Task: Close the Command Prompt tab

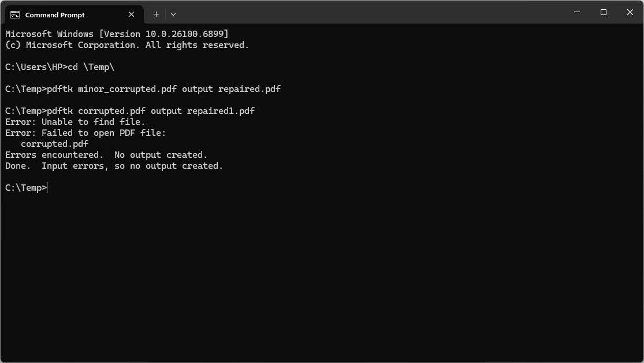Action: pyautogui.click(x=131, y=14)
